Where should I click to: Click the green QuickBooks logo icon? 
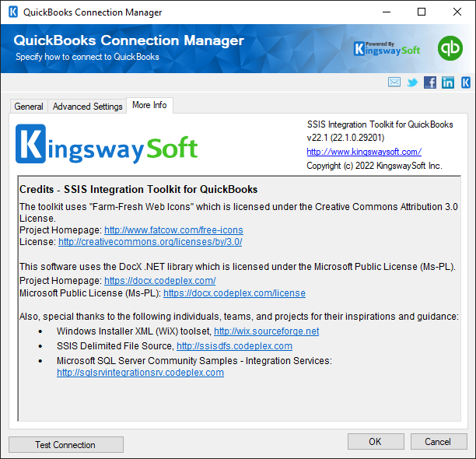[450, 48]
